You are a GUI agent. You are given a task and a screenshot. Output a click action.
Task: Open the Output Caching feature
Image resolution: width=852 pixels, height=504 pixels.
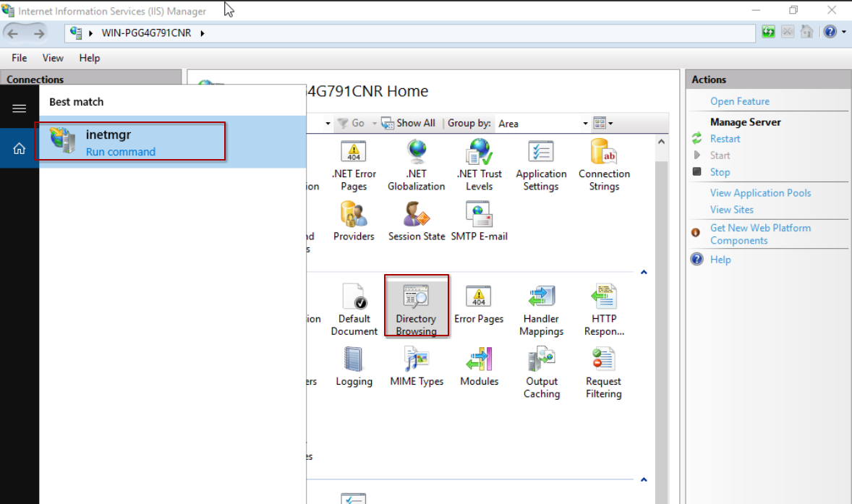click(x=541, y=372)
